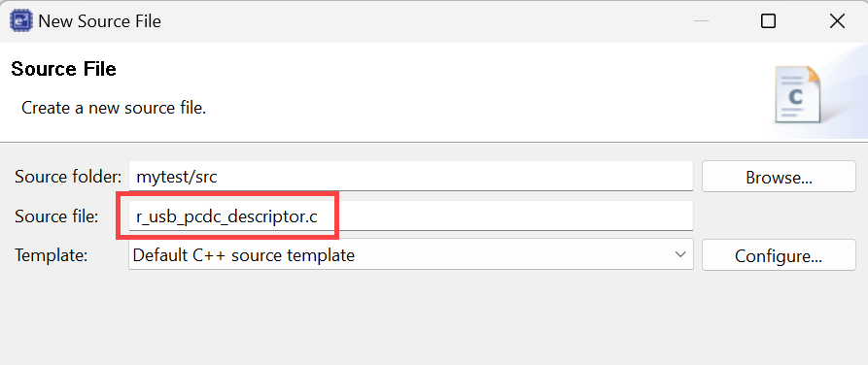
Task: Click the e² studio icon in title bar
Action: pos(21,21)
